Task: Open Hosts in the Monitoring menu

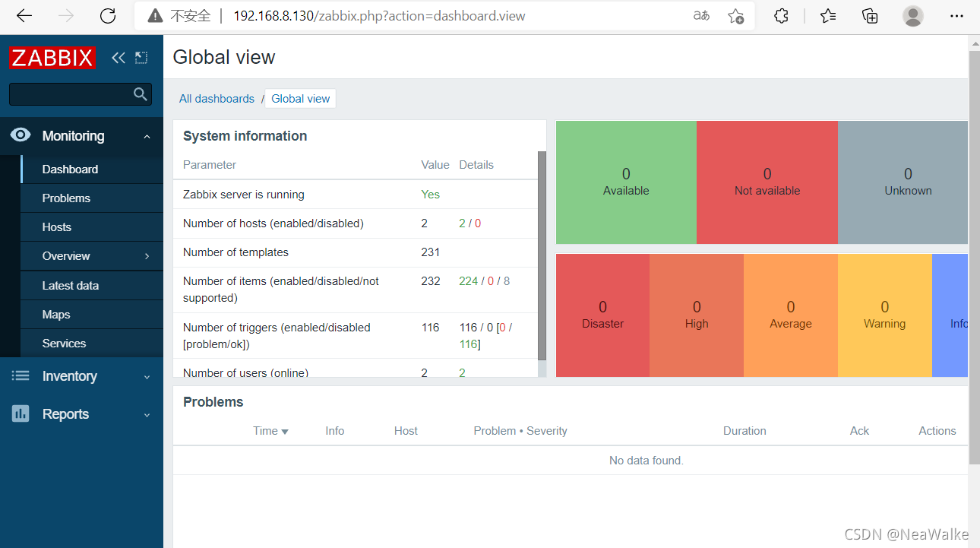Action: [92, 227]
